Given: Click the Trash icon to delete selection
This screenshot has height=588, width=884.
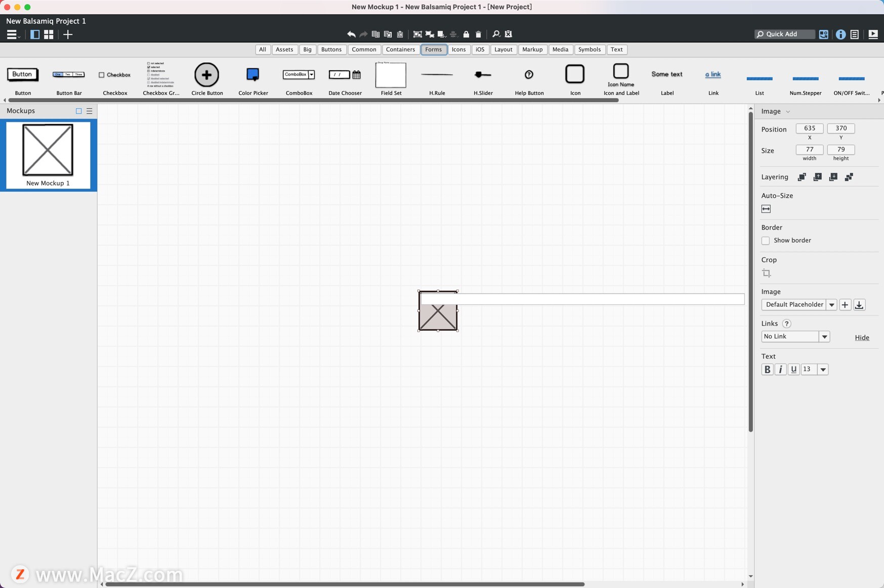Looking at the screenshot, I should pyautogui.click(x=478, y=34).
